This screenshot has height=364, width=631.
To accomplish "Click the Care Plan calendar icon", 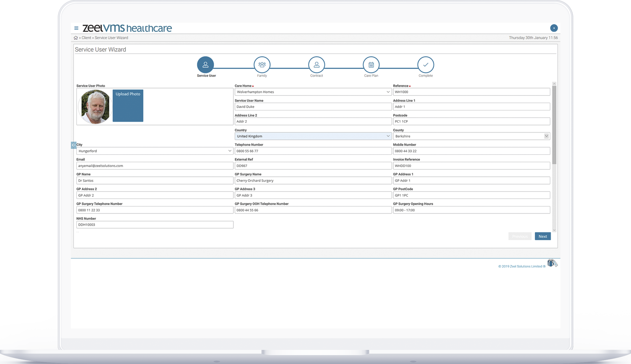I will [371, 65].
